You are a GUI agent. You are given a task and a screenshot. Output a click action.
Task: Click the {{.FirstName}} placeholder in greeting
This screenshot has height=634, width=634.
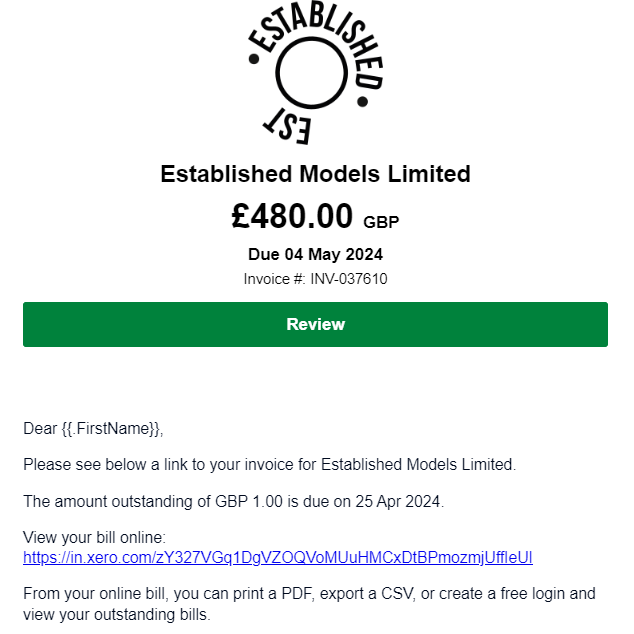pyautogui.click(x=111, y=429)
